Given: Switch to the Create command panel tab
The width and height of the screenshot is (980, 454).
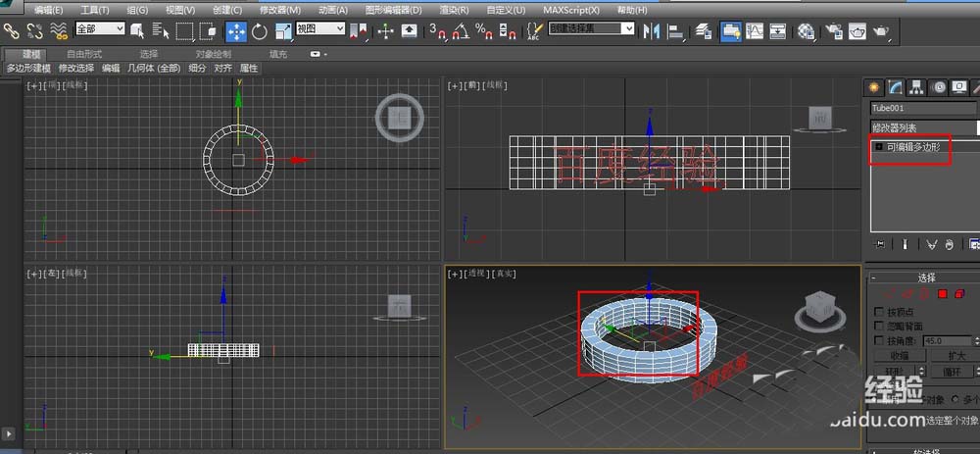Looking at the screenshot, I should tap(873, 87).
